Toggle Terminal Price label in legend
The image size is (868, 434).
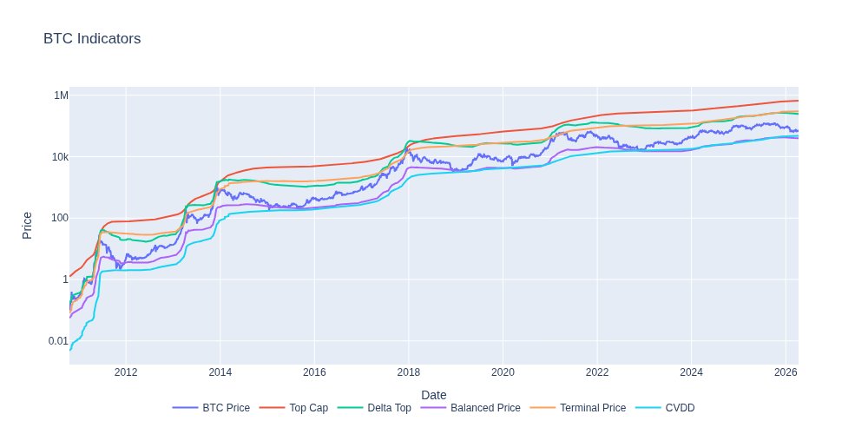click(592, 408)
